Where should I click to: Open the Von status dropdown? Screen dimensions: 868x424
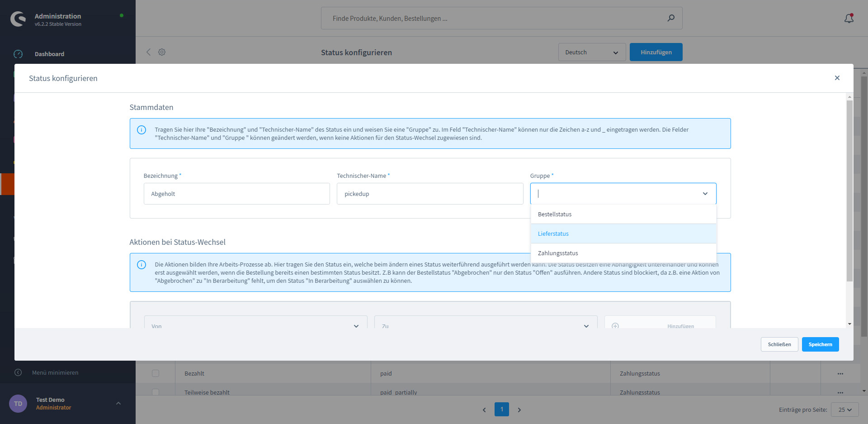coord(255,322)
